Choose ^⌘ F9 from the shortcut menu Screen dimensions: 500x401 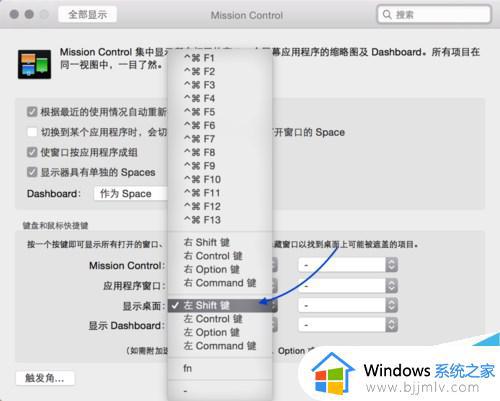(x=220, y=166)
